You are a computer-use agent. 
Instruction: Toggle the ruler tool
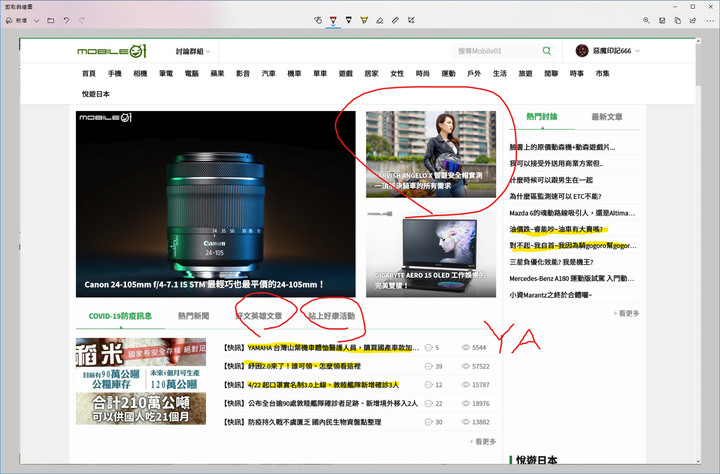(395, 20)
